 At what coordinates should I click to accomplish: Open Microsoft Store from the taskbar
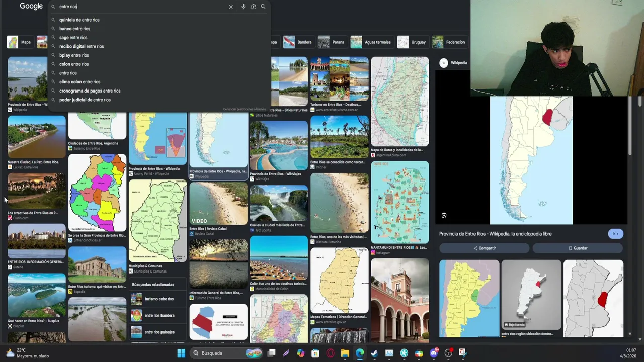click(315, 353)
